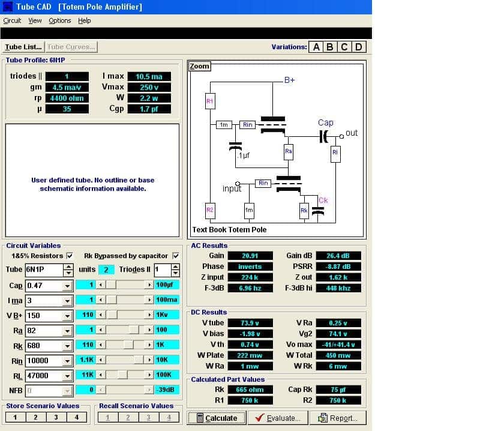Click the Zoom button on schematic
The width and height of the screenshot is (504, 431).
[x=199, y=66]
